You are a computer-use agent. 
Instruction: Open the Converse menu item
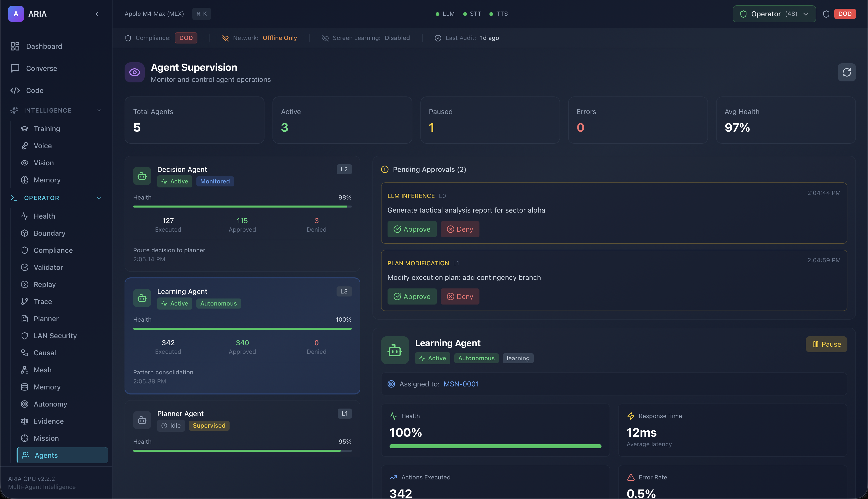pos(42,68)
